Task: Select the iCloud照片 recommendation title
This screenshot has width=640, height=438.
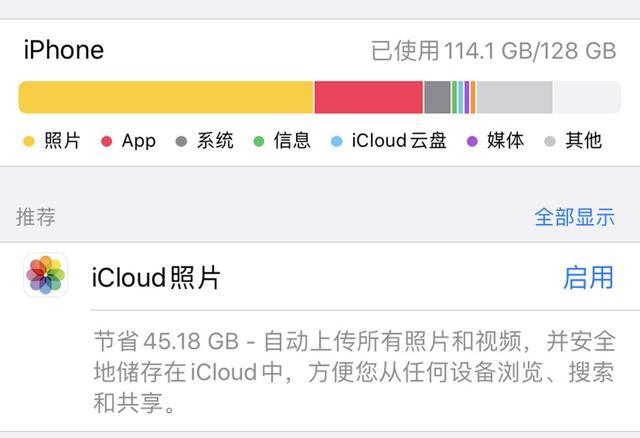Action: point(156,278)
